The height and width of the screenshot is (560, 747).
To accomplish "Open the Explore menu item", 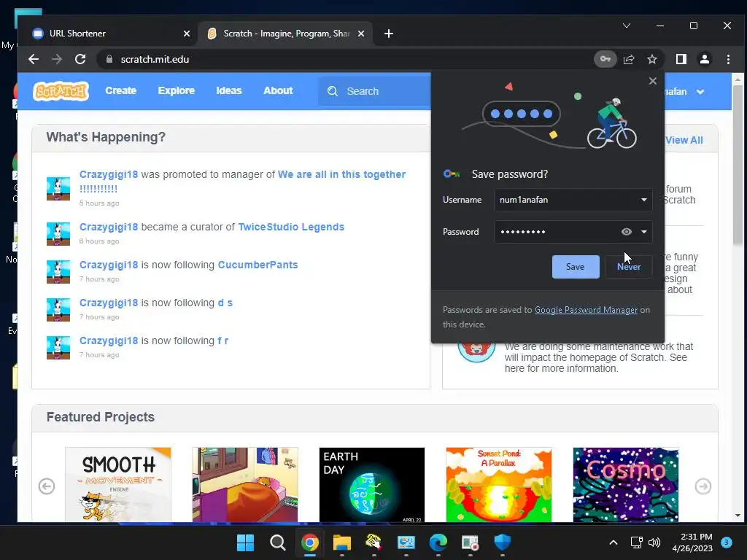I will [177, 90].
